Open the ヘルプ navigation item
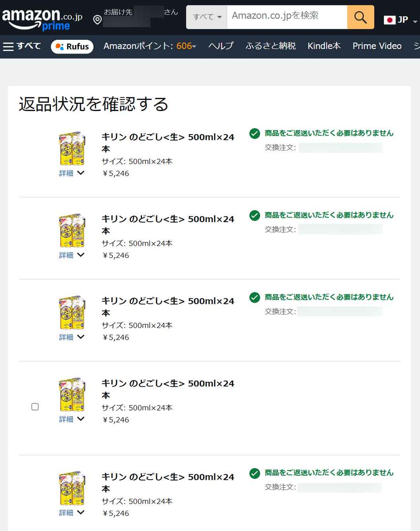The image size is (420, 531). (220, 46)
